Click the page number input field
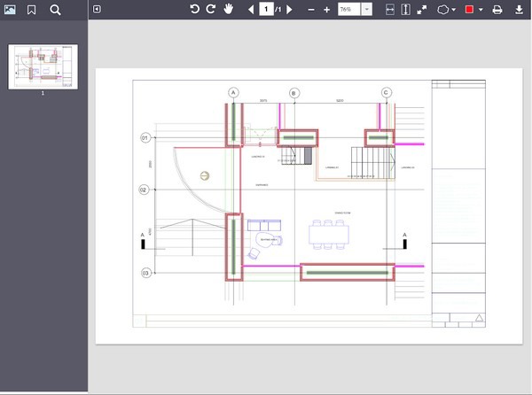Screen dimensions: 532x395 tap(266, 10)
